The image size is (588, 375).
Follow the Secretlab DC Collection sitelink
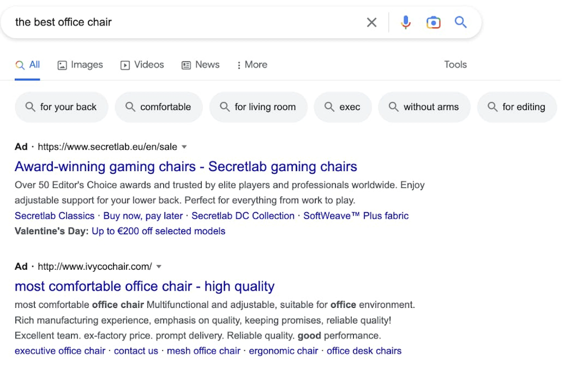(x=243, y=216)
